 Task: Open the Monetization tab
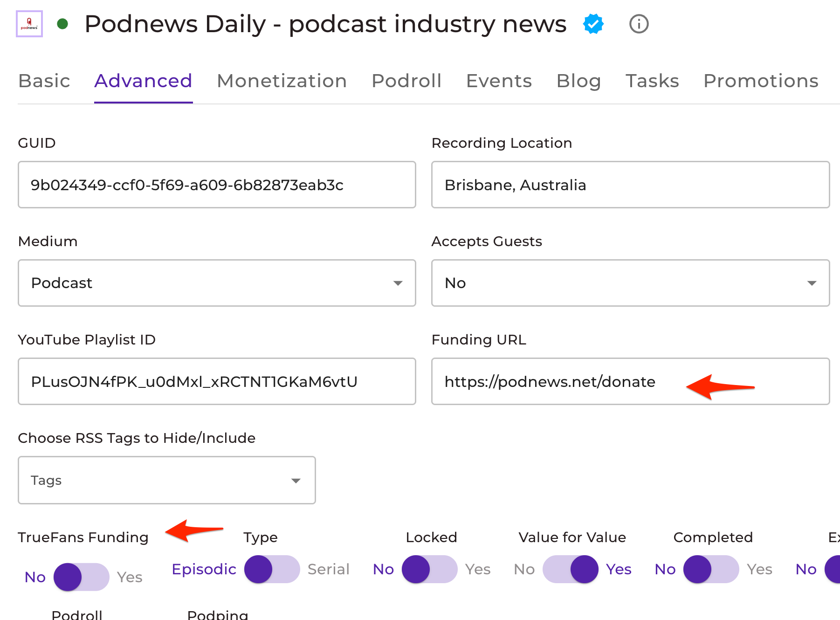(282, 81)
